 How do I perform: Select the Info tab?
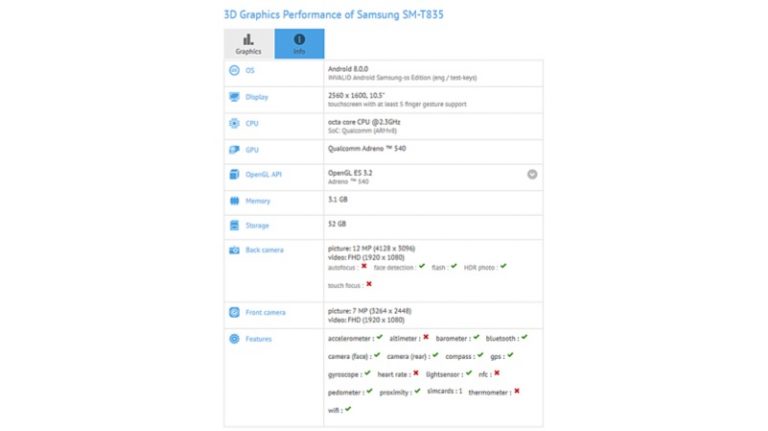pos(299,43)
